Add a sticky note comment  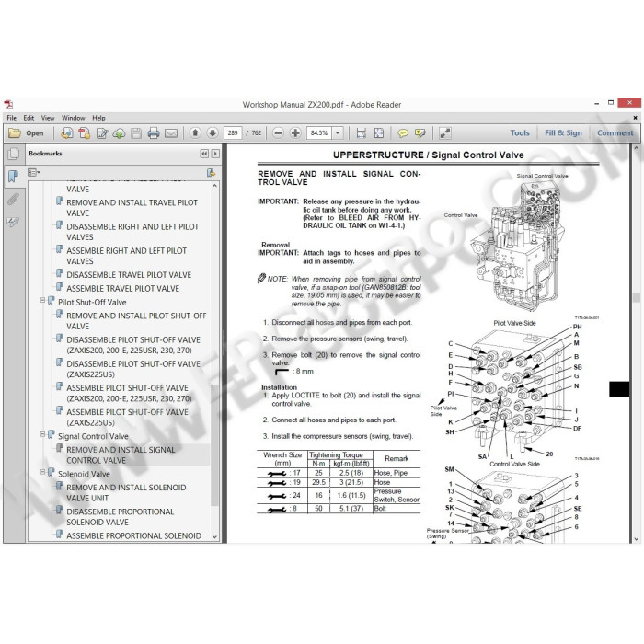pyautogui.click(x=403, y=133)
